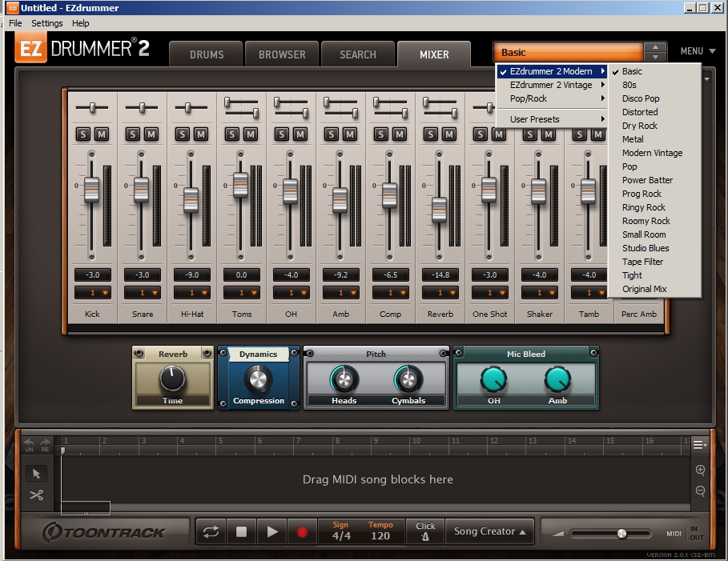Stop playback in transport bar

click(x=241, y=531)
